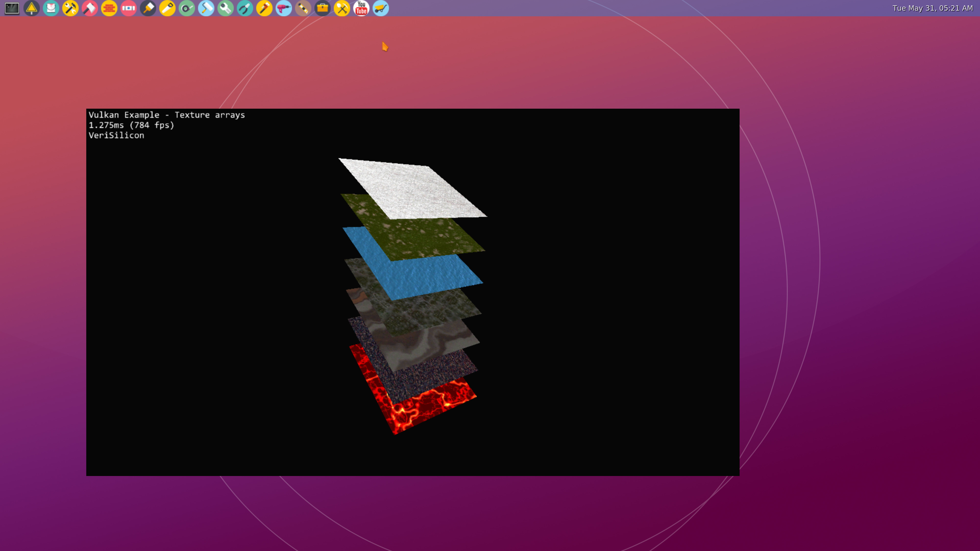This screenshot has height=551, width=980.
Task: Open the pliers icon
Action: coord(245,8)
